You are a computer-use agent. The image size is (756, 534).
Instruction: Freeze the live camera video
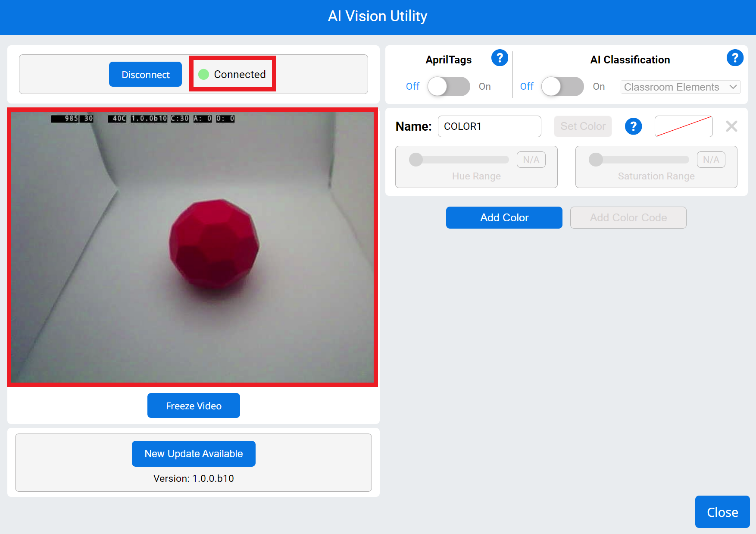(193, 405)
